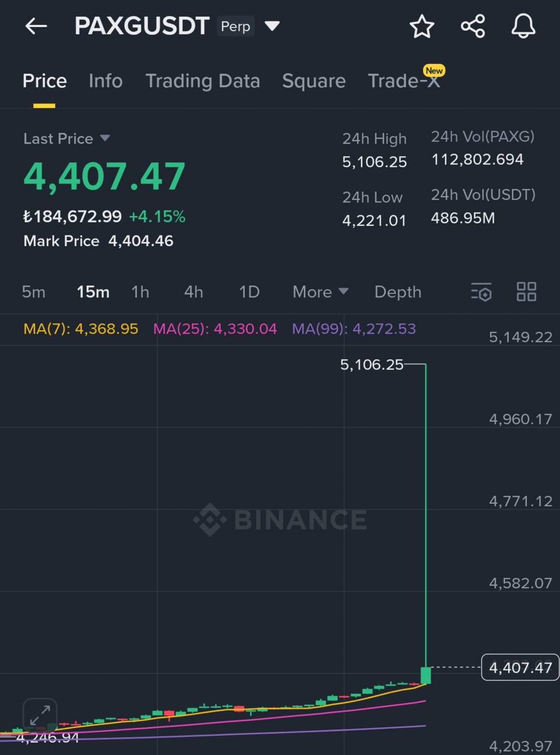The width and height of the screenshot is (560, 755).
Task: Switch chart to 1h interval
Action: [140, 292]
